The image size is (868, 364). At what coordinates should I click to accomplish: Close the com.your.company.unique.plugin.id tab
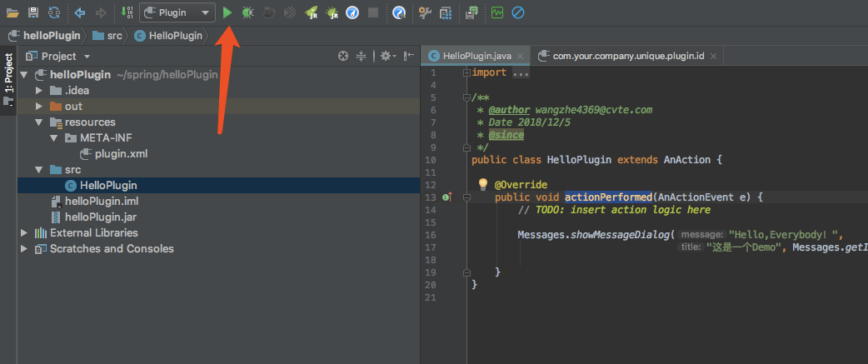click(714, 57)
